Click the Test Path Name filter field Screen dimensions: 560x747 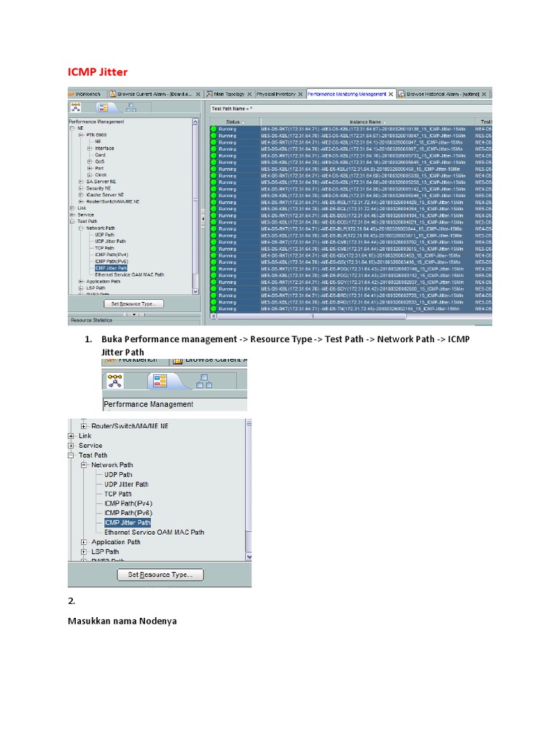pos(351,109)
